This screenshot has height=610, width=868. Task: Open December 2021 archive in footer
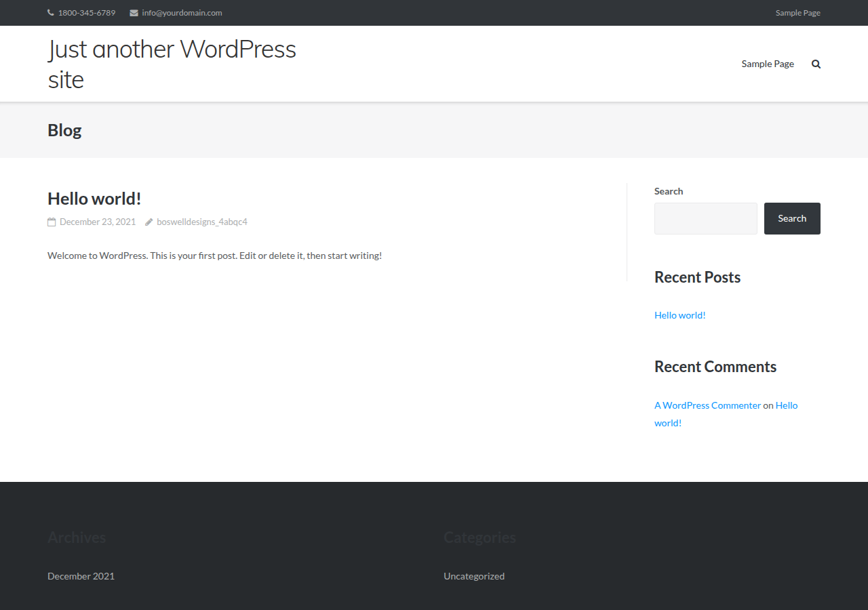click(81, 576)
